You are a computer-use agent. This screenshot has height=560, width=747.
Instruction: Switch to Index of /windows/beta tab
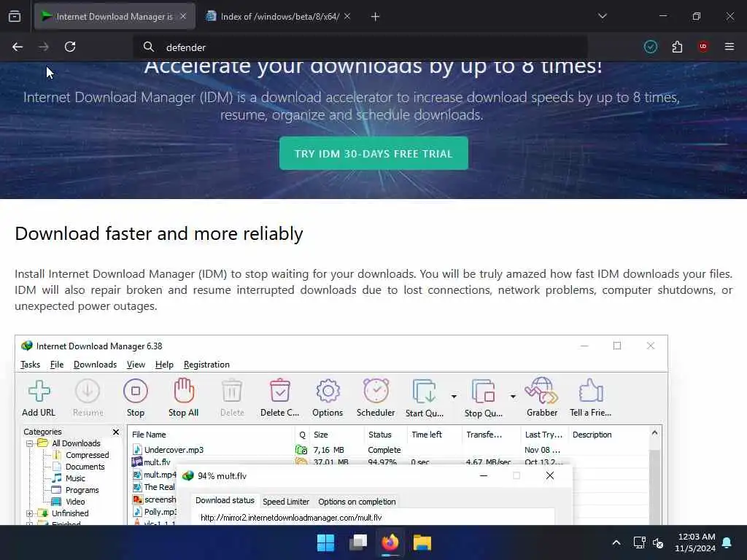click(x=279, y=17)
